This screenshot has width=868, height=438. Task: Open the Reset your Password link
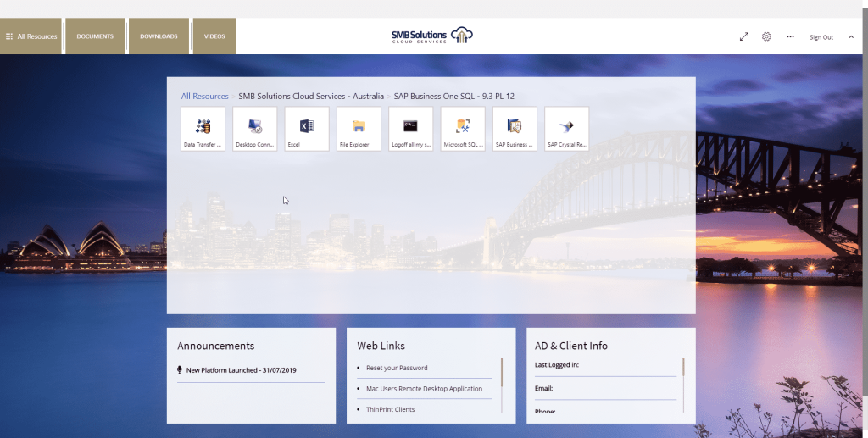coord(397,368)
